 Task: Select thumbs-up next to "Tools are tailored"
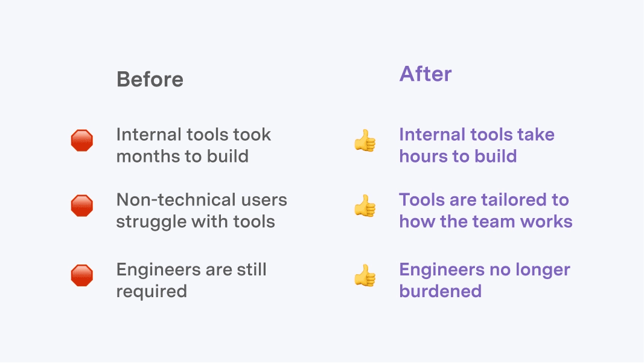[365, 207]
